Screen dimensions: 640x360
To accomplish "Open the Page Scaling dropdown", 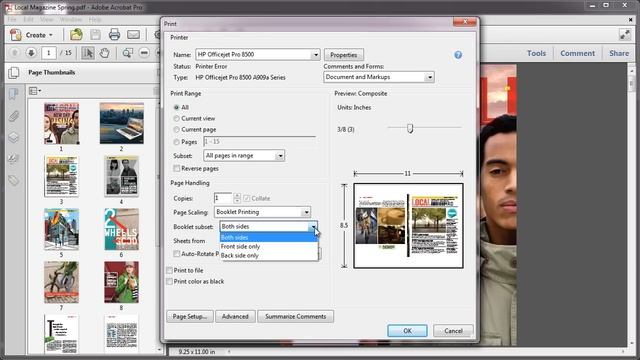I will tap(306, 212).
